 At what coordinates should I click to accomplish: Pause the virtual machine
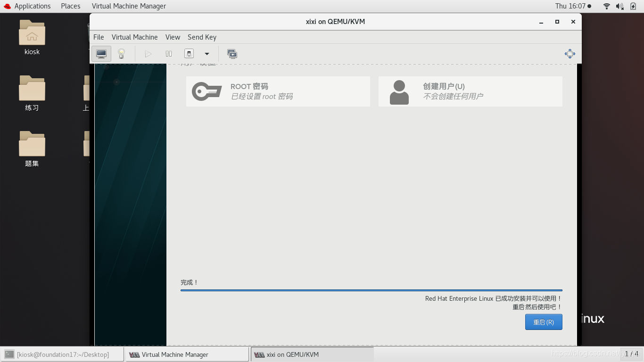tap(169, 54)
